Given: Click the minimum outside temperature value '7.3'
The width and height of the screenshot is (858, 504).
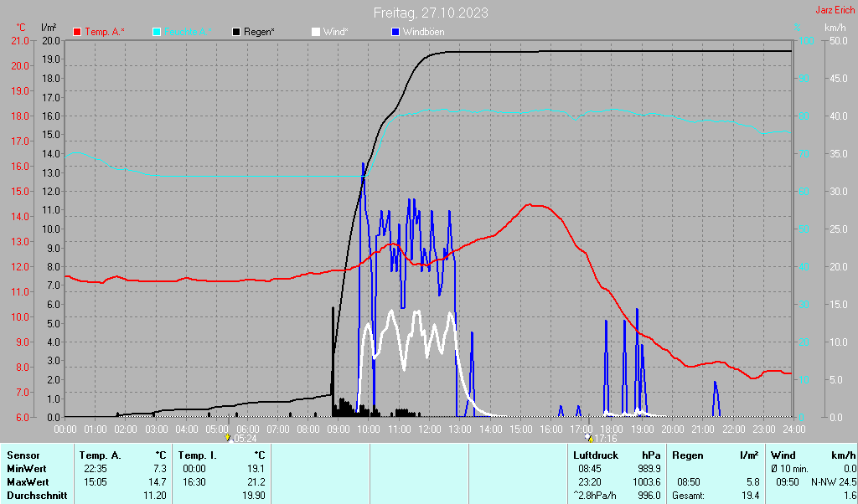Looking at the screenshot, I should tap(160, 469).
